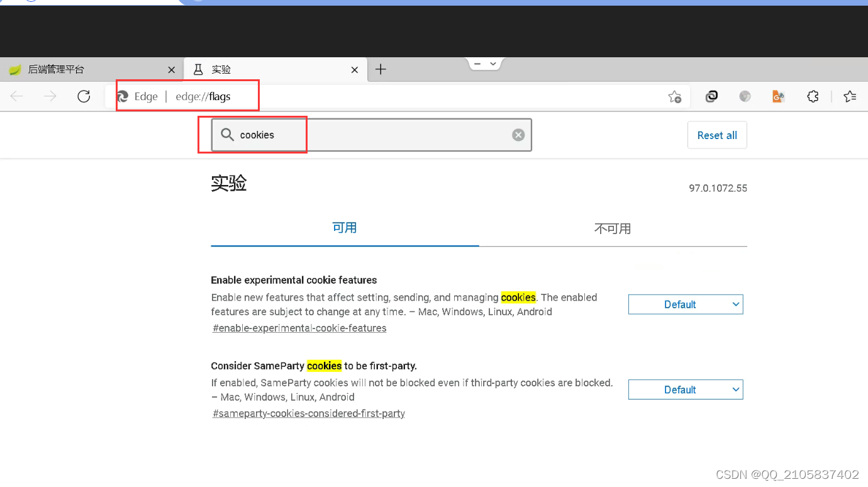Screen dimensions: 868x487
Task: Click title Consider SameParty cookies to be first-party
Action: tap(314, 366)
